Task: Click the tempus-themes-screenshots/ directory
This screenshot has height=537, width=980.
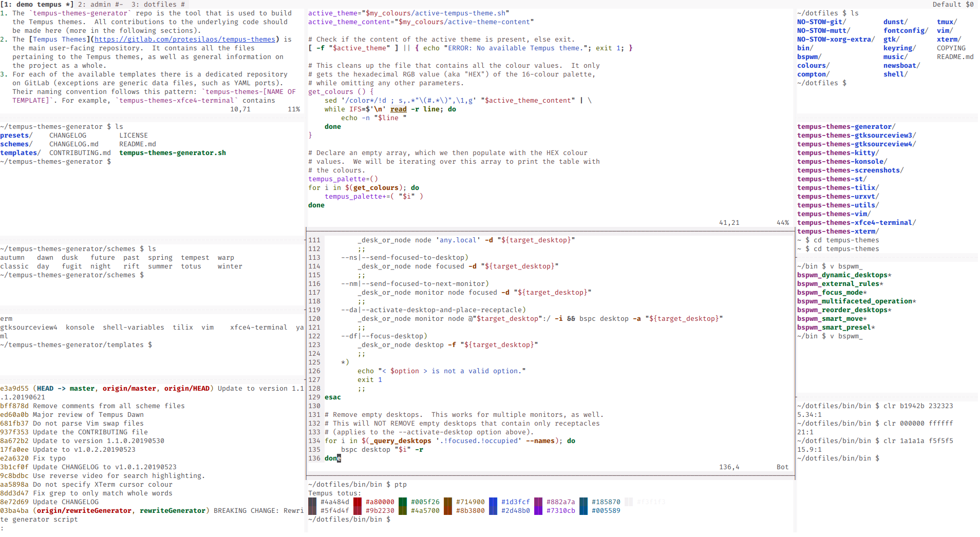Action: 851,170
